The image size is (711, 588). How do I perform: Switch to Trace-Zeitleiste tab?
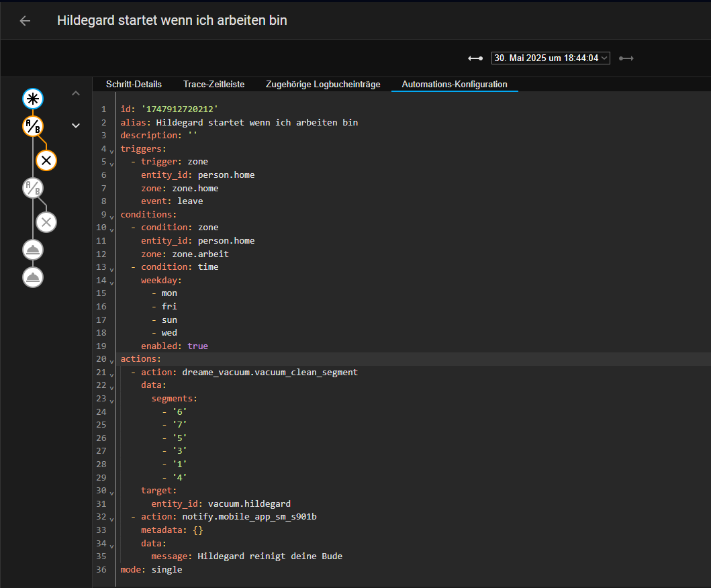[214, 85]
